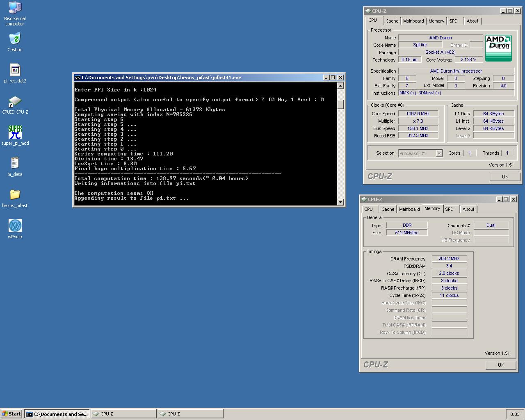Click the AMD Duron processor logo
This screenshot has width=525, height=420.
[498, 48]
